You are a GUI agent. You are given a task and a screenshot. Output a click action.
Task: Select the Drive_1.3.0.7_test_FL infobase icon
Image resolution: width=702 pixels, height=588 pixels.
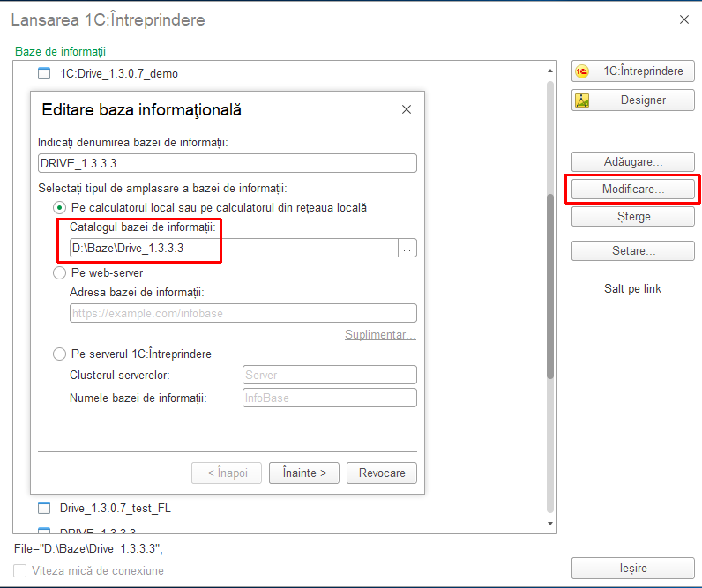44,508
